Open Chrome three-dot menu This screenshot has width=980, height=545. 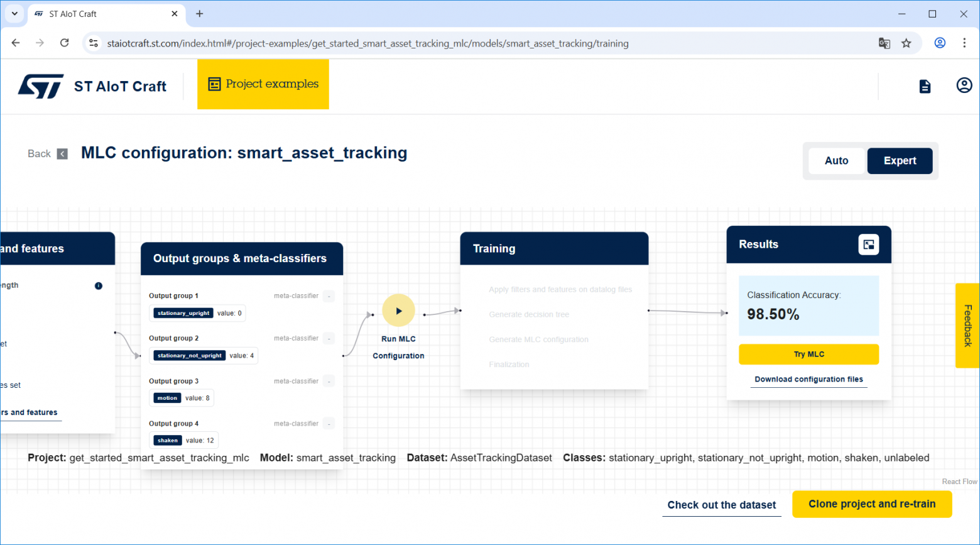pyautogui.click(x=964, y=43)
